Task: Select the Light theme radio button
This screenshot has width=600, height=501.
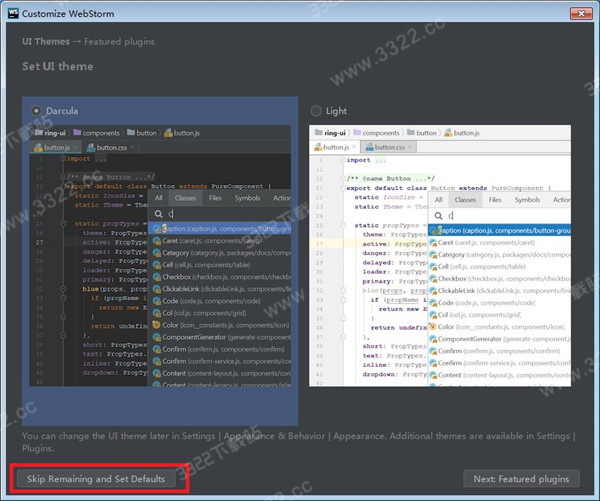Action: [x=316, y=111]
